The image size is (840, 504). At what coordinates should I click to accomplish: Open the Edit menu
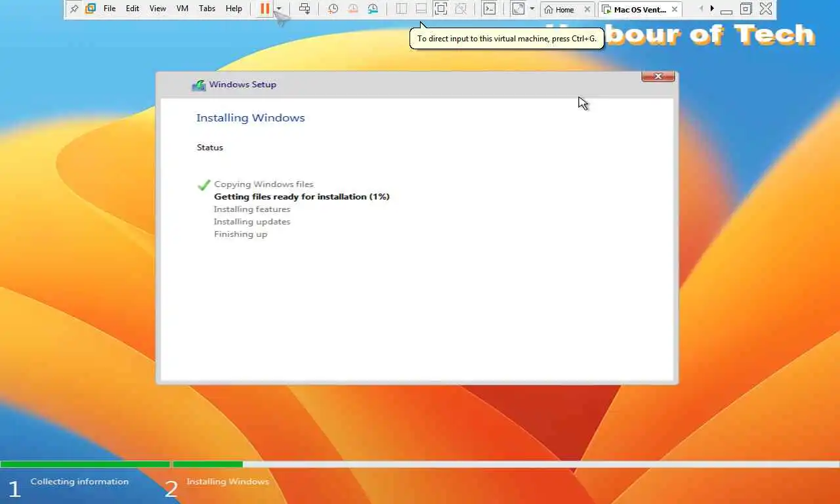tap(133, 9)
